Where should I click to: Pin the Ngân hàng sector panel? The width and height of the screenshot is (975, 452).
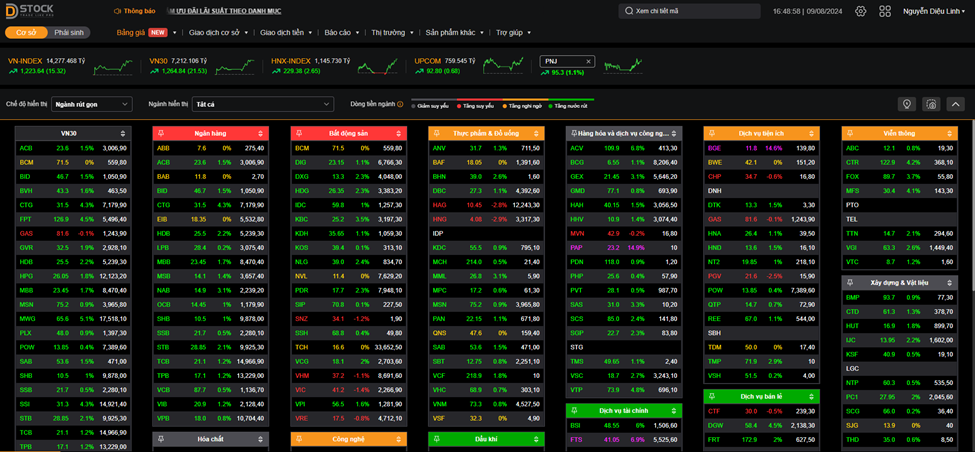(160, 133)
